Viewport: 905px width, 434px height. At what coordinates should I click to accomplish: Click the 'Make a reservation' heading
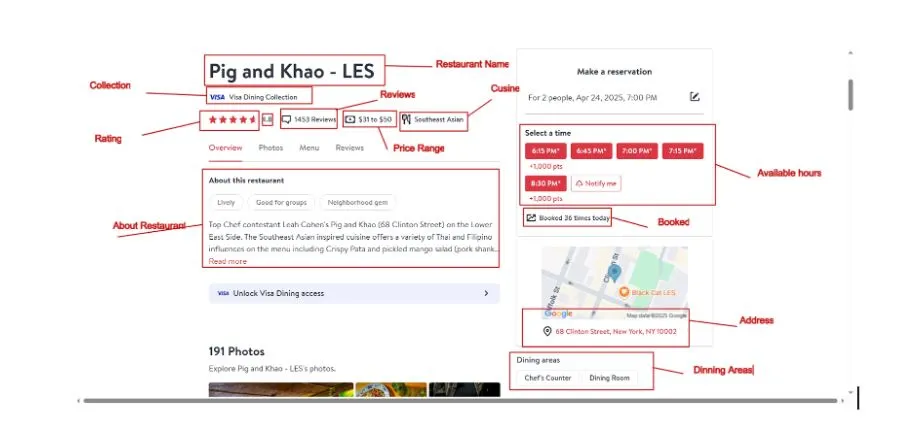614,72
